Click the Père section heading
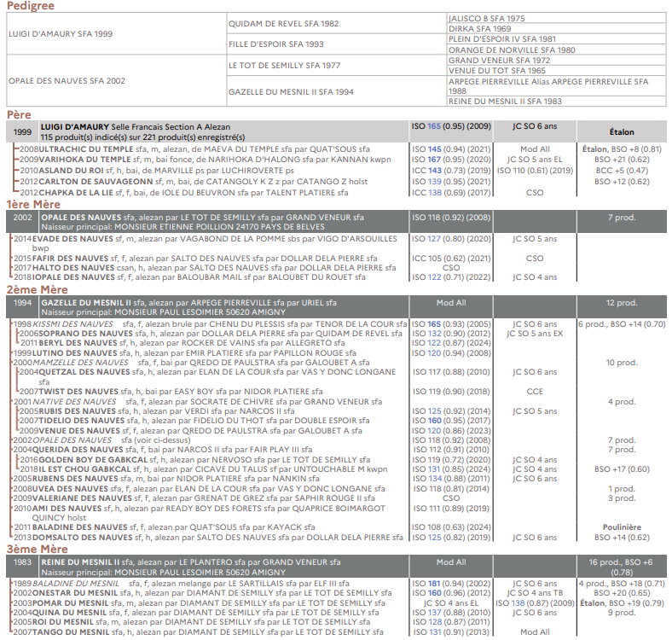This screenshot has width=672, height=640. (x=20, y=114)
